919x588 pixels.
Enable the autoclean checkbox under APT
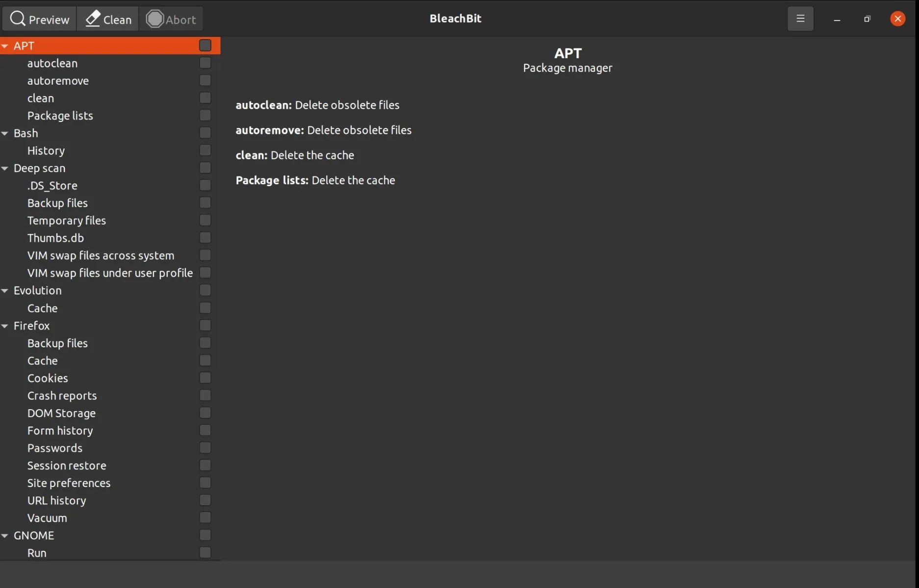coord(204,63)
